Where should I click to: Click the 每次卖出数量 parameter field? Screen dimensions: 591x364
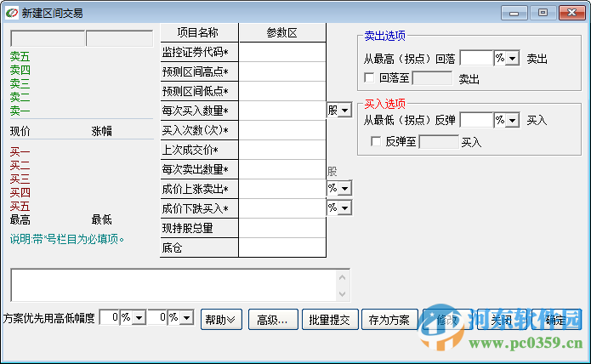(282, 169)
